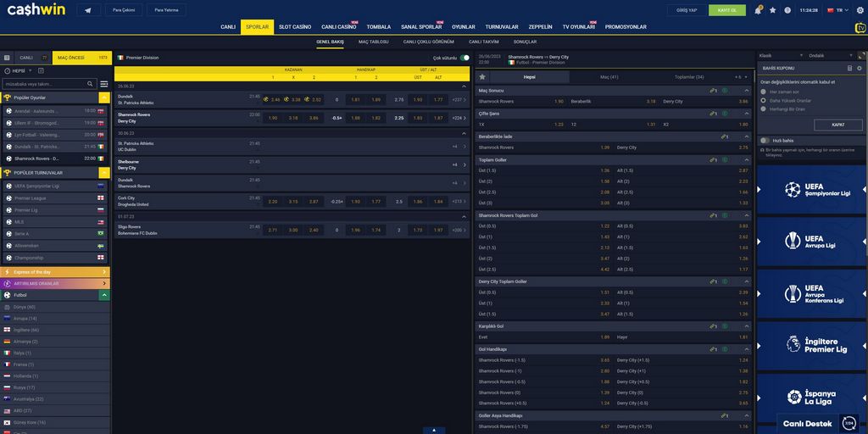Screen dimensions: 868x434
Task: Open the HEPSİ time filter dropdown
Action: click(x=19, y=71)
